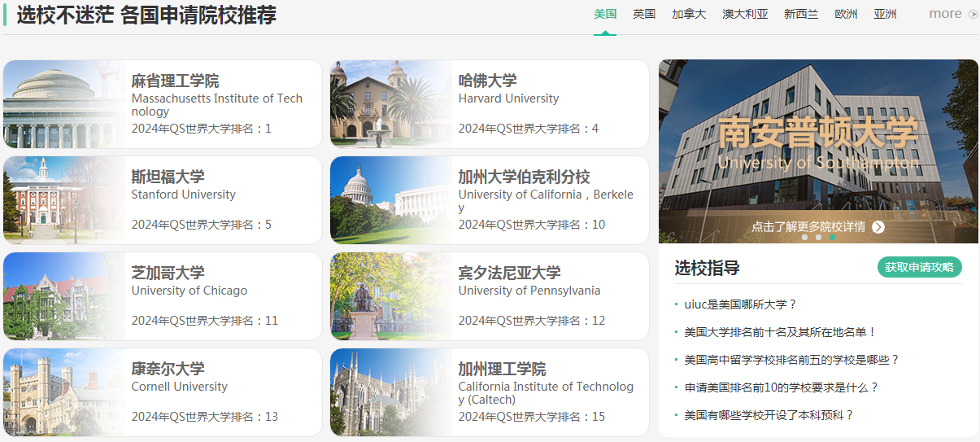980x442 pixels.
Task: Click the Harvard University campus thumbnail
Action: coord(391,104)
